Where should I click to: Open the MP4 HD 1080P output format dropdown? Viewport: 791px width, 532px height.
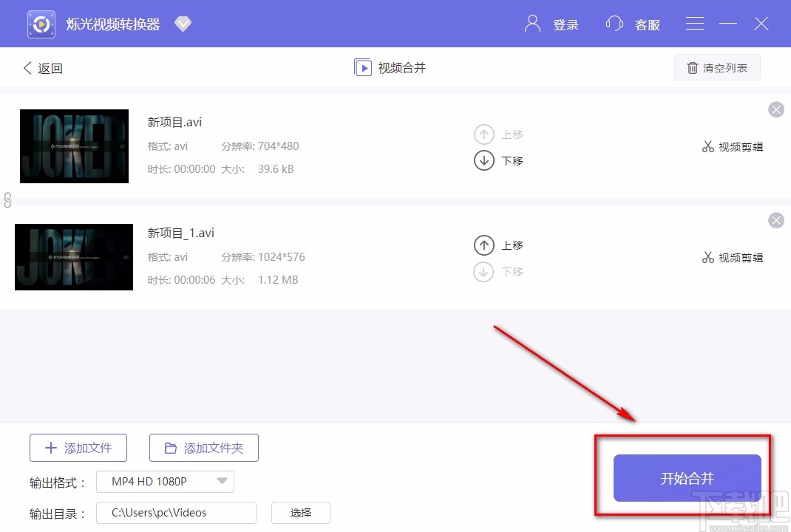(x=164, y=481)
